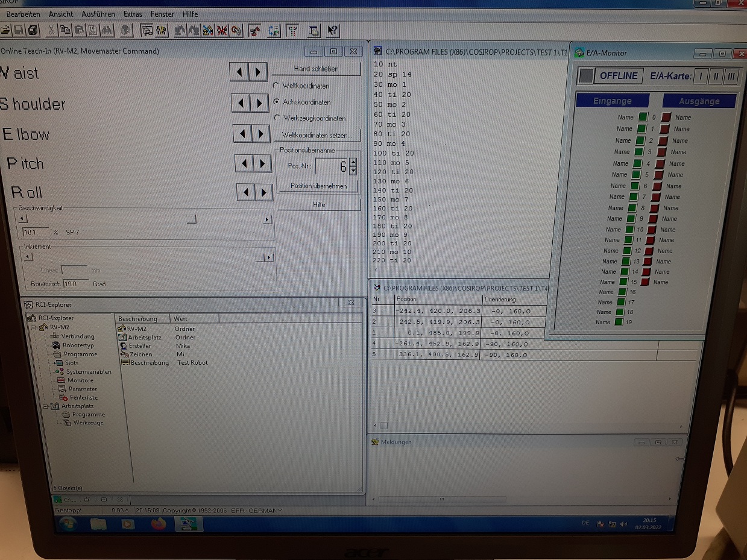Screen dimensions: 747x560
Task: Click left arrow of the Inkrement slider
Action: (x=28, y=257)
